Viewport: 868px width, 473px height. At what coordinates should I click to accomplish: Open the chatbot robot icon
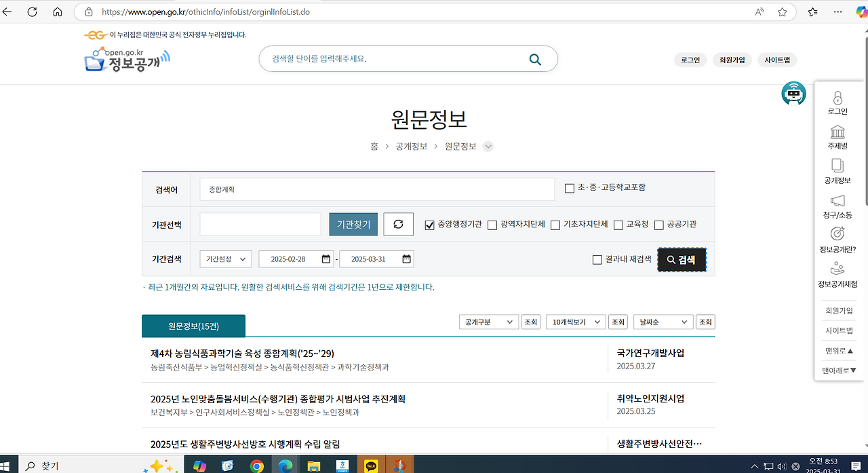tap(794, 94)
